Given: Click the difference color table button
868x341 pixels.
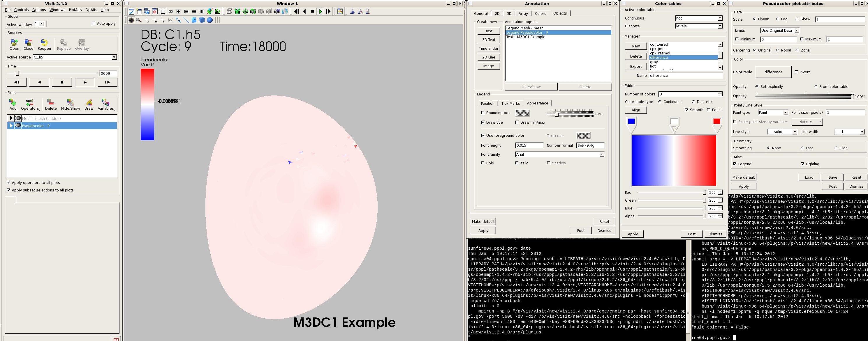Looking at the screenshot, I should [x=773, y=72].
